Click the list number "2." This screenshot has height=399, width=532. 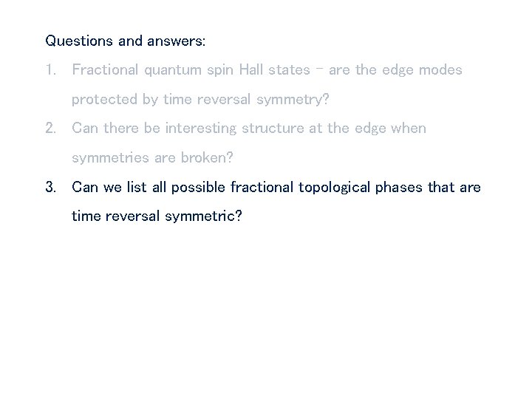(51, 129)
